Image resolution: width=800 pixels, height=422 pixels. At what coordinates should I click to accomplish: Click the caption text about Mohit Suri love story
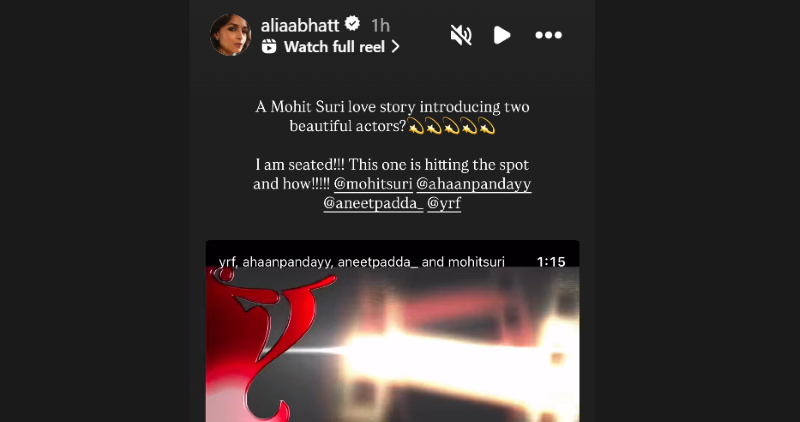[392, 116]
